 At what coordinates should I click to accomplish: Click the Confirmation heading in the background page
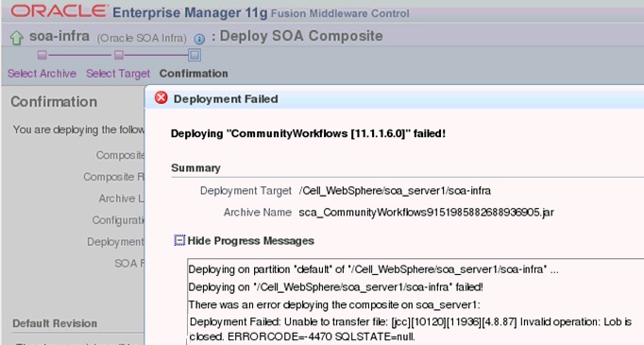(54, 102)
